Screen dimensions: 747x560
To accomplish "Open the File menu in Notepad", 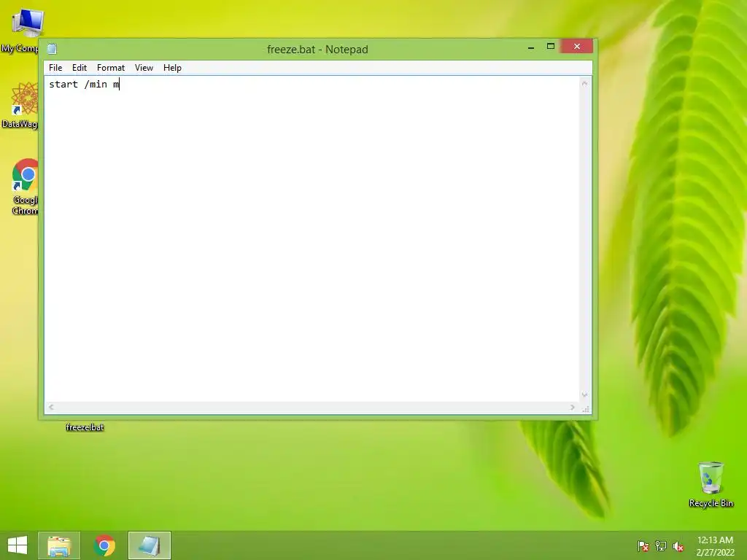I will (x=55, y=68).
